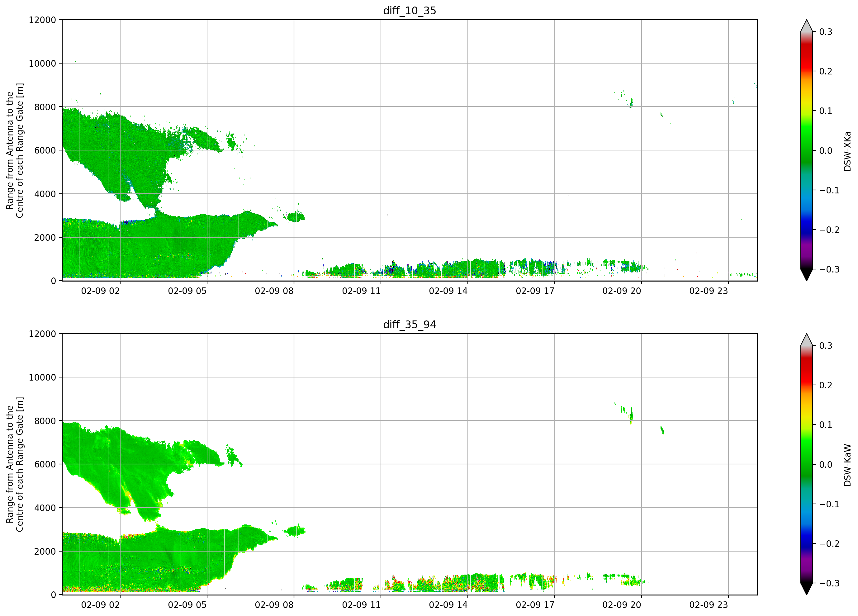Click the purple band of the DSW-KaW colorbar
Screen dimensions: 858x616
[x=807, y=564]
